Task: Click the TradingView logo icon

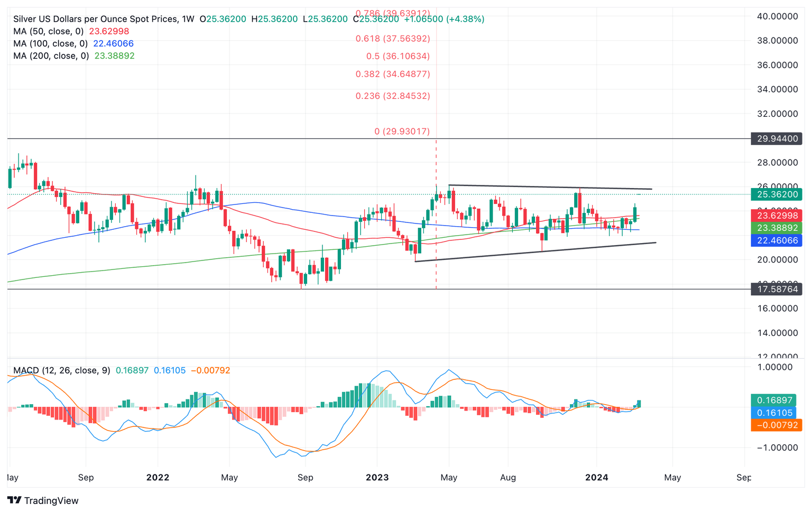Action: point(14,500)
